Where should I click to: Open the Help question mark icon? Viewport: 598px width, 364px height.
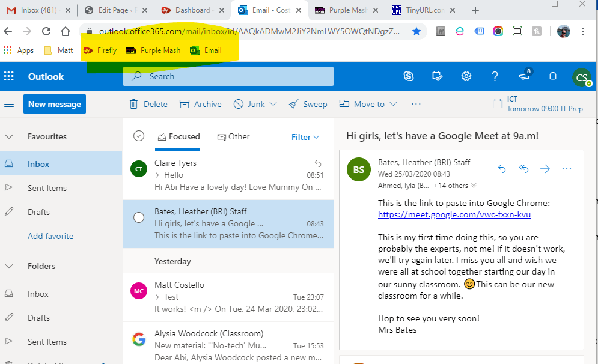coord(495,76)
